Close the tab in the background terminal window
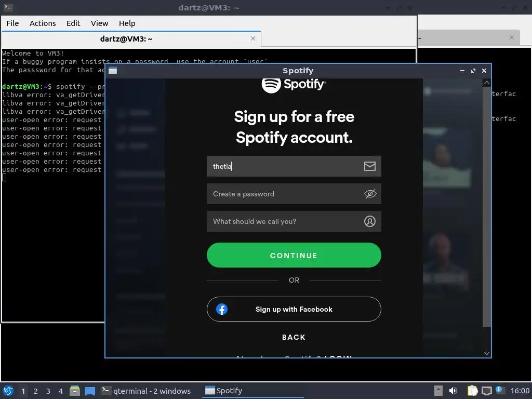 512,37
